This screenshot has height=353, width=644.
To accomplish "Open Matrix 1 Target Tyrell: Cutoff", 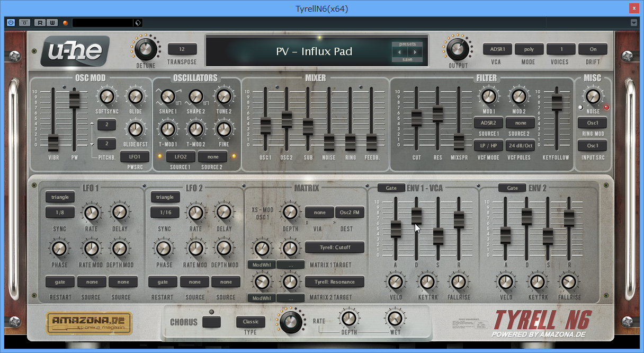I will click(x=335, y=248).
